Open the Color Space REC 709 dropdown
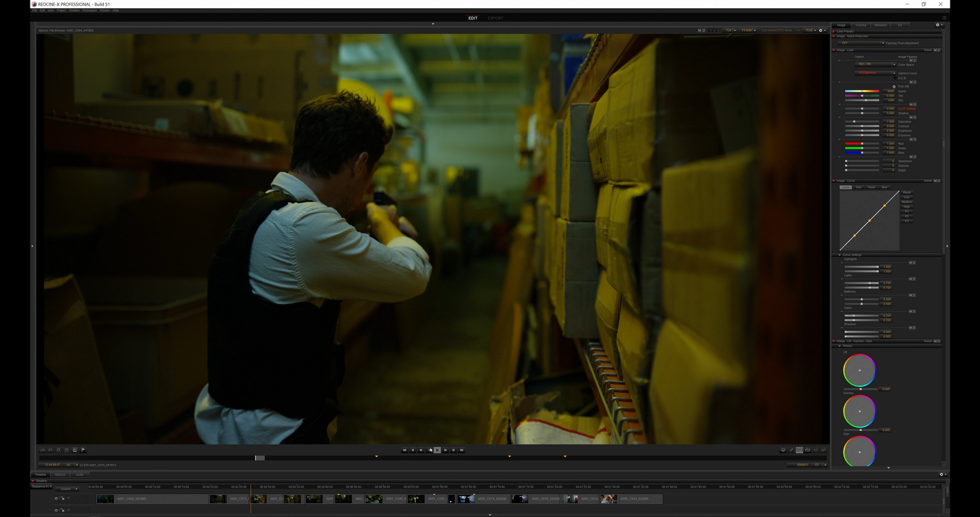The image size is (980, 517). [875, 64]
